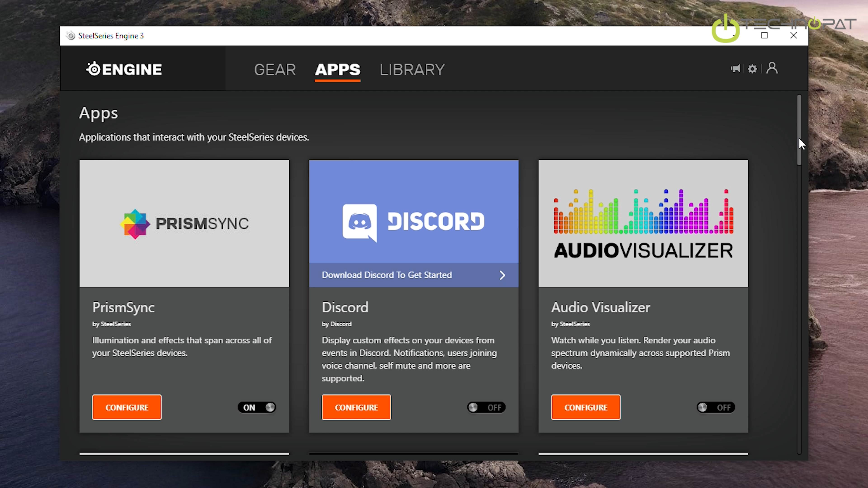
Task: Click the announcements megaphone icon
Action: [735, 69]
